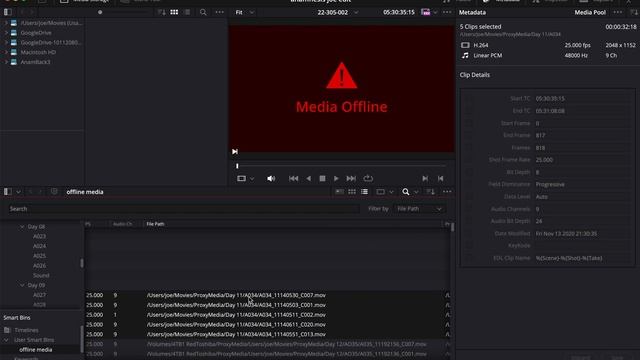640x360 pixels.
Task: Jump to first frame in viewer
Action: click(293, 178)
